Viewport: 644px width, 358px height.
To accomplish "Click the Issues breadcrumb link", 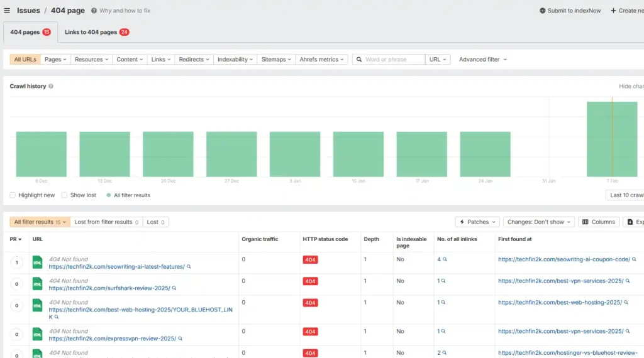I will coord(28,11).
